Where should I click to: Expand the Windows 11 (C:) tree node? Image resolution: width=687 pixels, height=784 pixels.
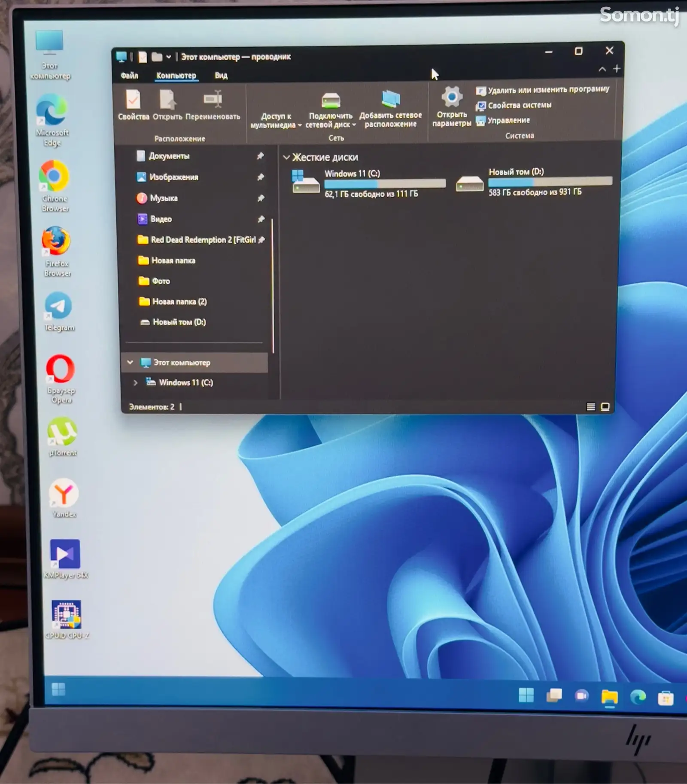(x=135, y=382)
